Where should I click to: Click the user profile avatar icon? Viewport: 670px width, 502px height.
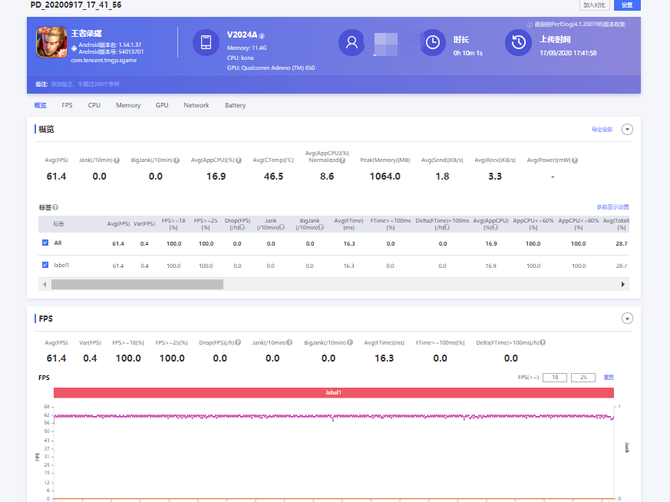[352, 42]
